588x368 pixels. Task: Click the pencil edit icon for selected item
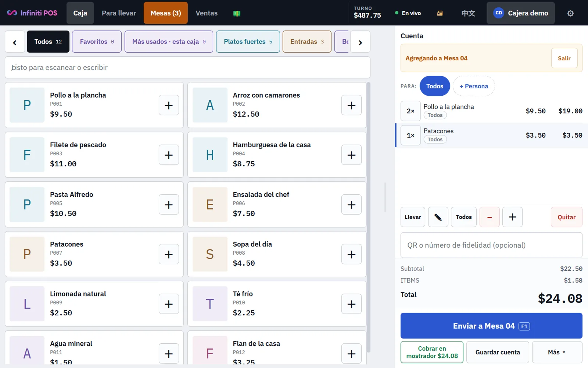pyautogui.click(x=438, y=217)
